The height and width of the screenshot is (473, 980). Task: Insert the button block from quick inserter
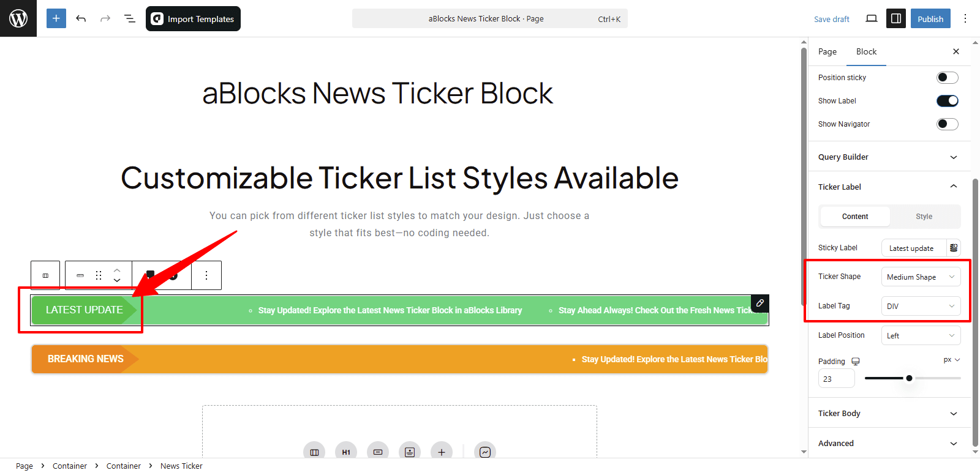tap(378, 452)
